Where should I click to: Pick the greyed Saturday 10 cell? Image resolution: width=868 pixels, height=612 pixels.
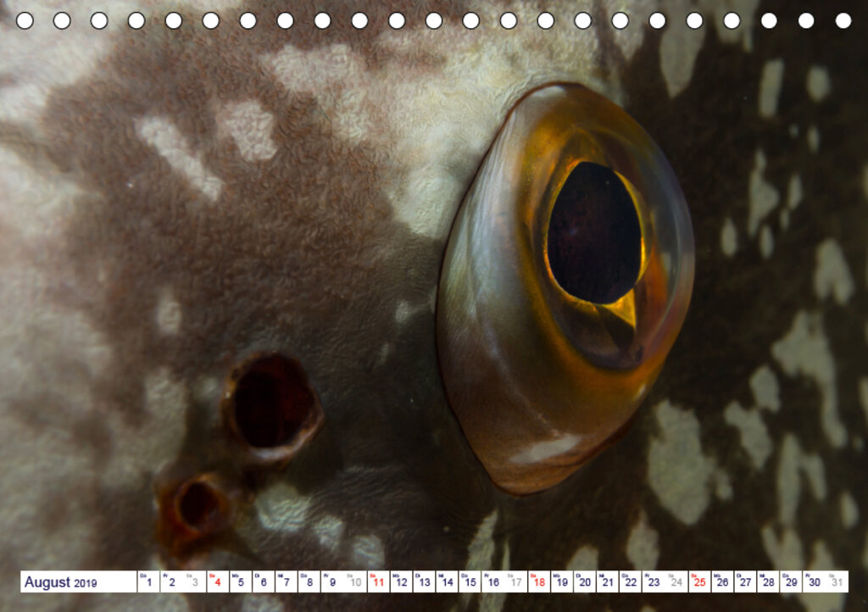355,581
